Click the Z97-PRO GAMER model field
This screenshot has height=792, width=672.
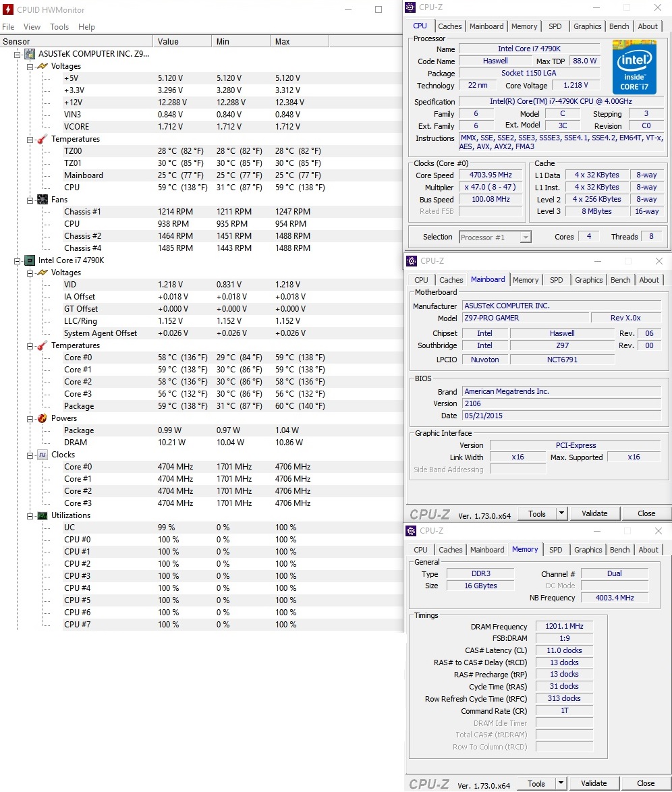coord(526,318)
